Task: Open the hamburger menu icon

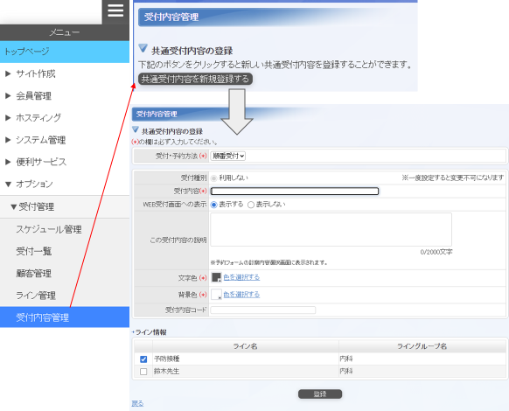Action: click(x=115, y=11)
